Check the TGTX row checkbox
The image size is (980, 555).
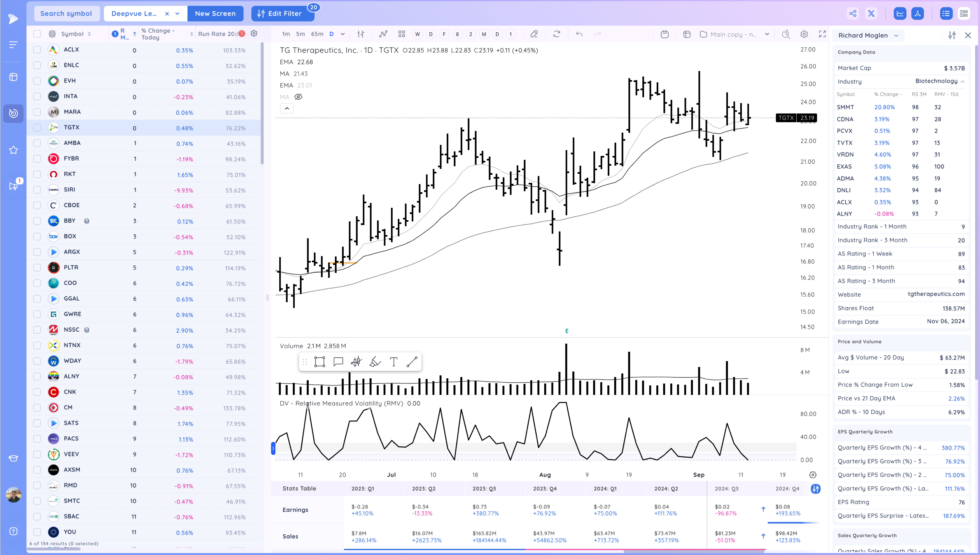click(x=37, y=128)
